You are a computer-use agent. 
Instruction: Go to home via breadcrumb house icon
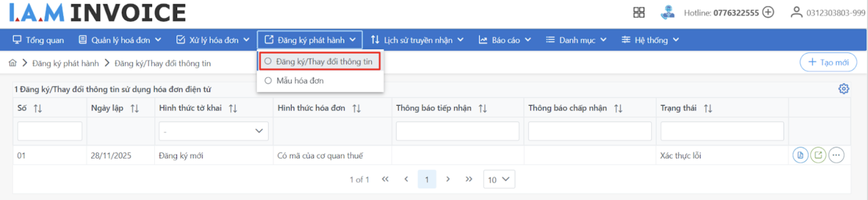click(x=13, y=63)
